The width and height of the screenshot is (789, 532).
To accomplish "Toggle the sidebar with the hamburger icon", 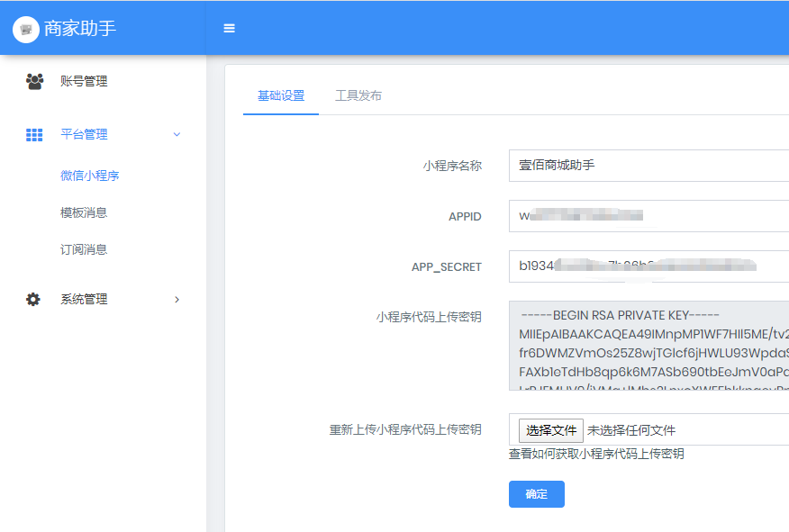I will click(230, 28).
